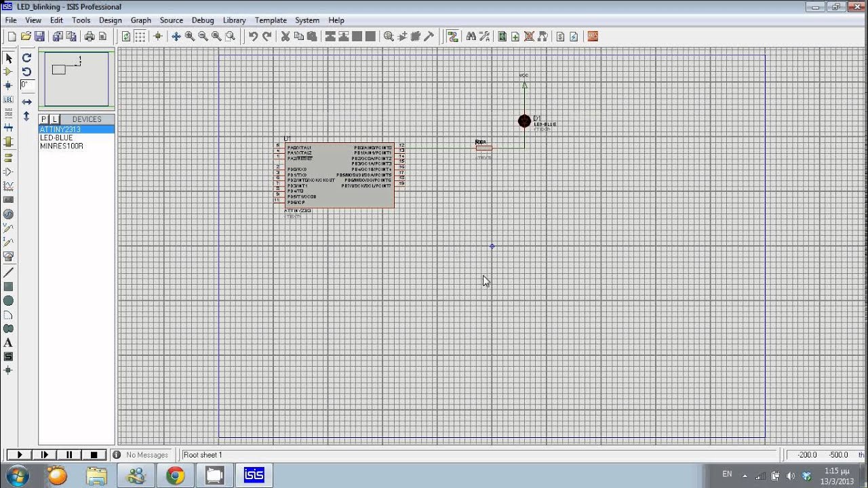Select the 2D Graphics Text tool
Screen dimensions: 868x488
9,343
